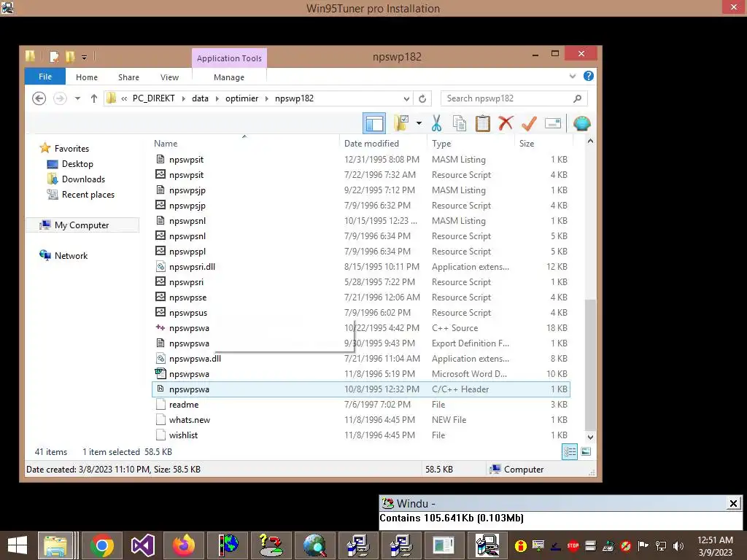
Task: Select My Computer in the navigation pane
Action: pos(82,225)
